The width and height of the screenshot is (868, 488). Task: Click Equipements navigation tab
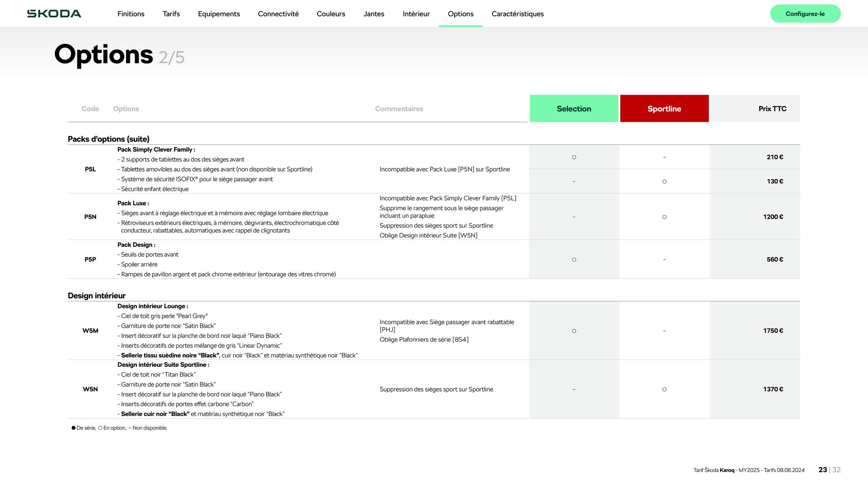218,14
